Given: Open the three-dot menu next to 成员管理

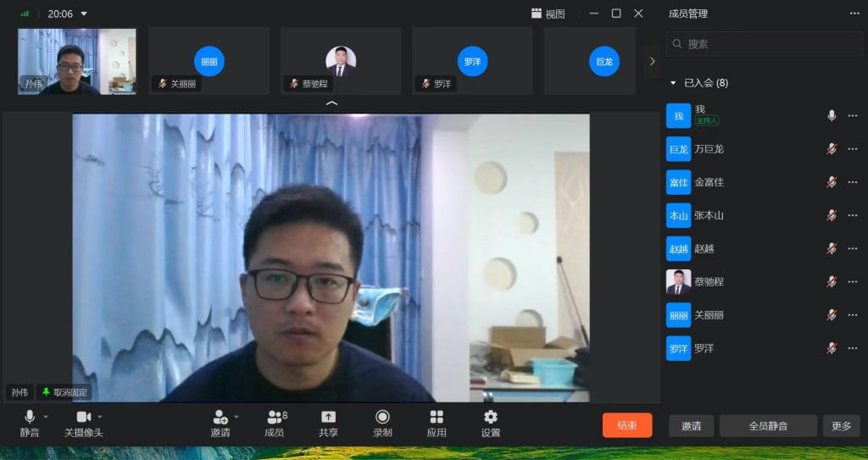Looking at the screenshot, I should [x=854, y=14].
